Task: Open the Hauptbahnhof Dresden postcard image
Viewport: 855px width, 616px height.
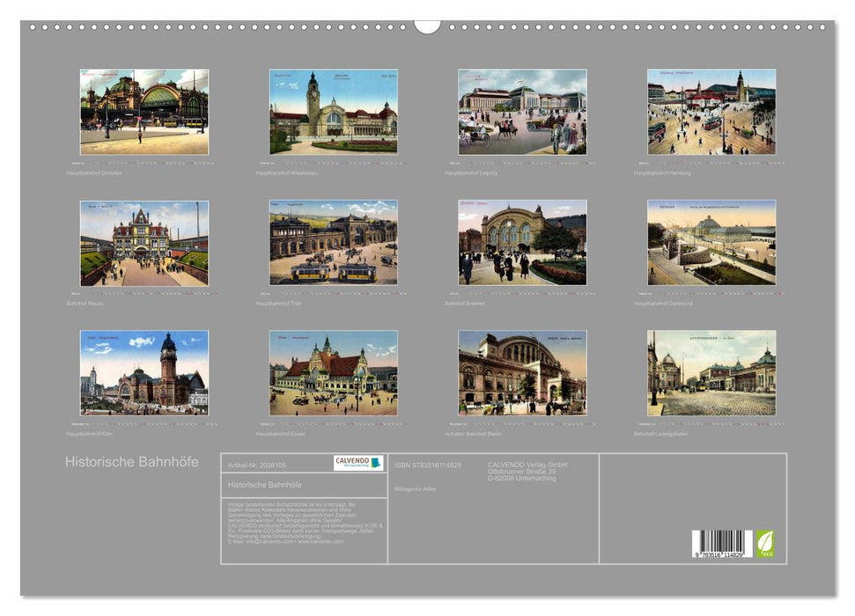Action: coord(144,112)
